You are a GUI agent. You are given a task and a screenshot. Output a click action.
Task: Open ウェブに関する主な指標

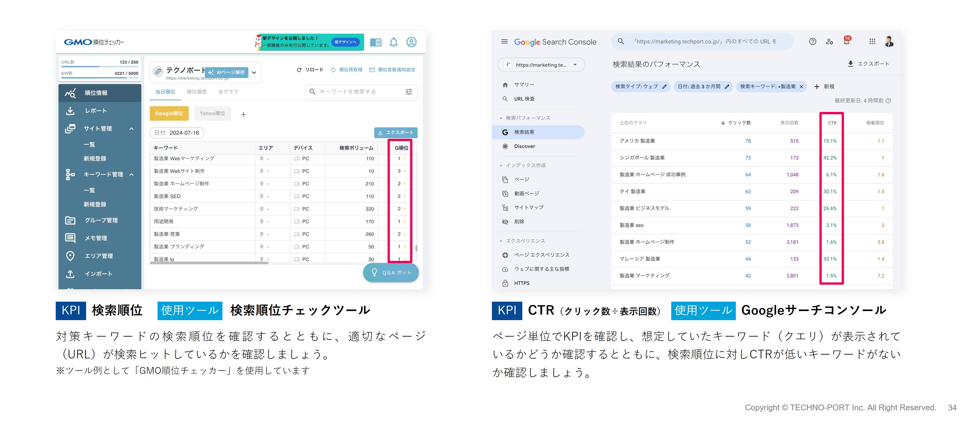538,269
